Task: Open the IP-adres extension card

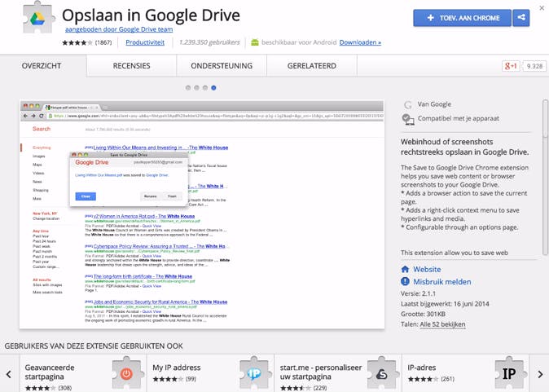Action: click(466, 373)
